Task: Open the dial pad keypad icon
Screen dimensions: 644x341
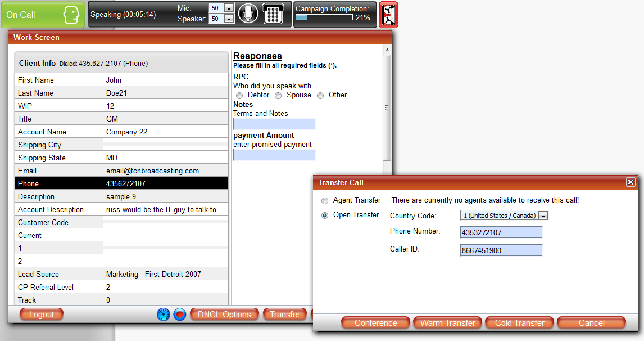Action: pyautogui.click(x=274, y=14)
